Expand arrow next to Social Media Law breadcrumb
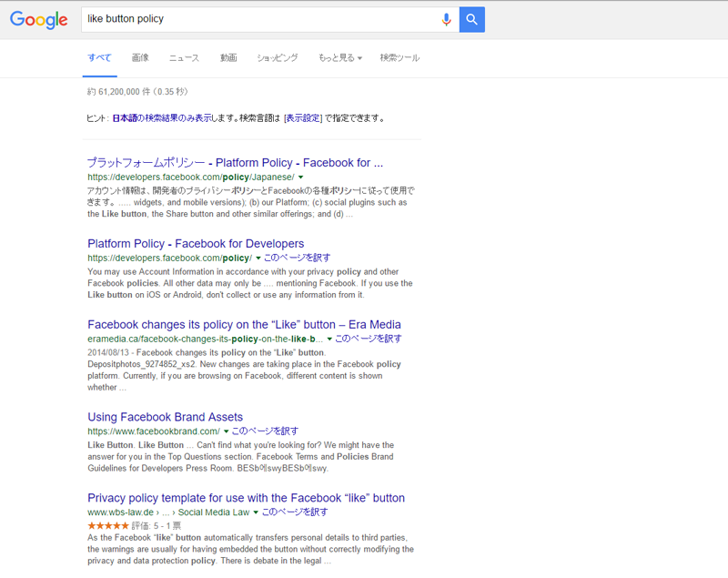Screen dimensions: 728x578 [x=256, y=512]
